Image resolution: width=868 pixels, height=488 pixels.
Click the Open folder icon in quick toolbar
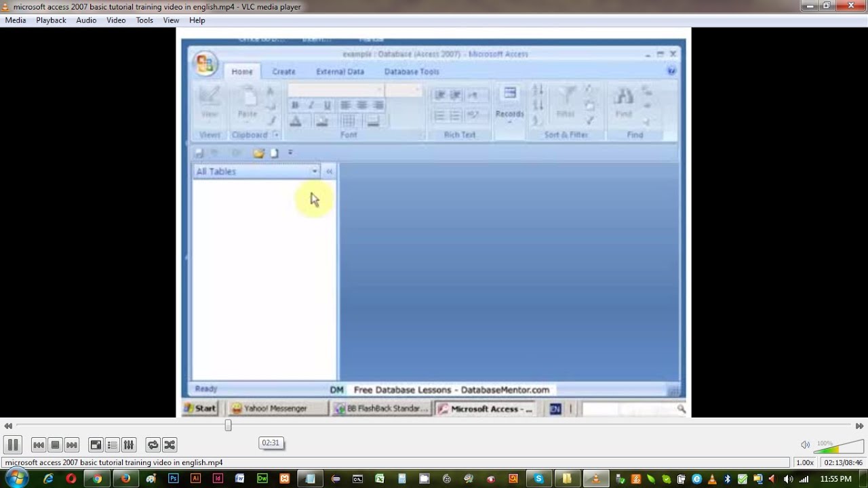tap(258, 153)
